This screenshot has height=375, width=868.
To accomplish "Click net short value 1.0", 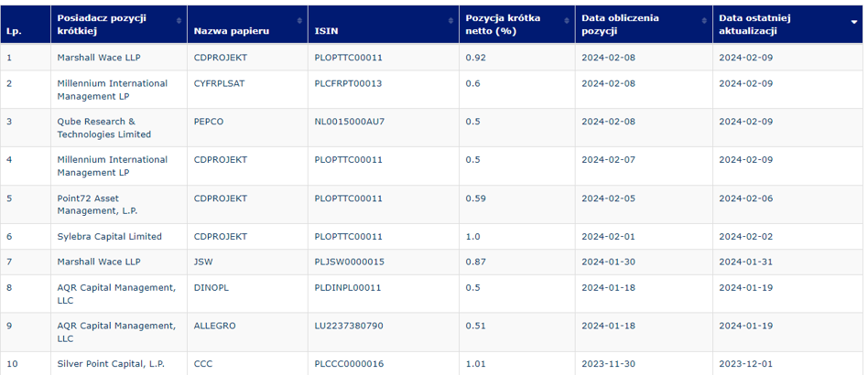I will (472, 236).
